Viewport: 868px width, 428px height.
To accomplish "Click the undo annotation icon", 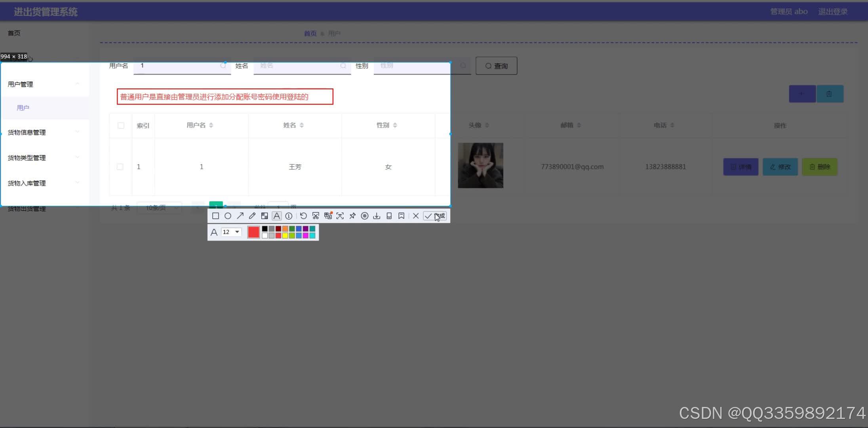I will [303, 216].
